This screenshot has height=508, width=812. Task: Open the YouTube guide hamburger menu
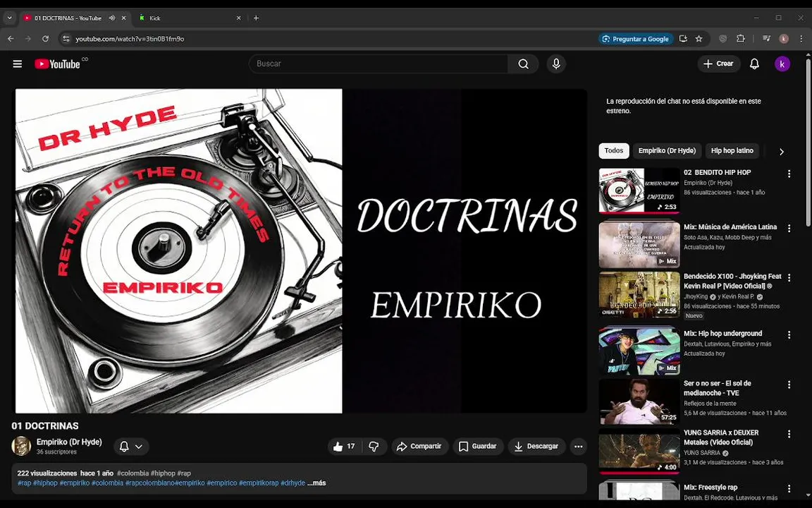coord(18,64)
